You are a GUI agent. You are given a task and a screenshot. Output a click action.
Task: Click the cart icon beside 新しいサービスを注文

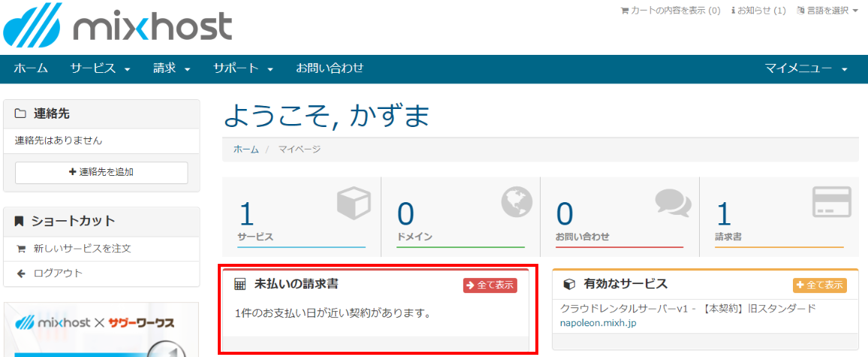[x=22, y=249]
